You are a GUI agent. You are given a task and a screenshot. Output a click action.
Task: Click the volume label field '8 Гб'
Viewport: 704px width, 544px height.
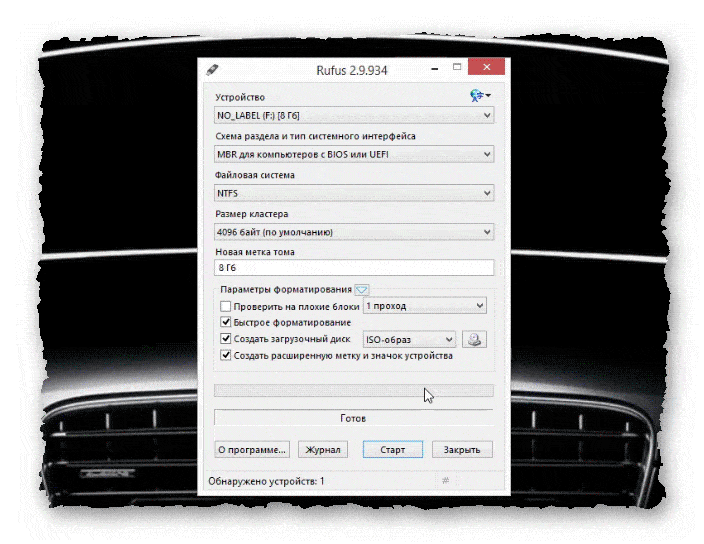[354, 268]
